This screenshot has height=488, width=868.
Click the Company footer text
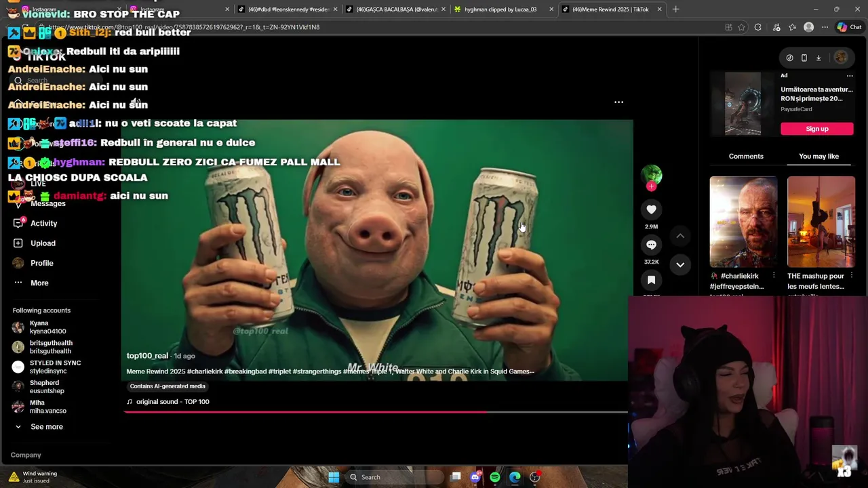(26, 455)
